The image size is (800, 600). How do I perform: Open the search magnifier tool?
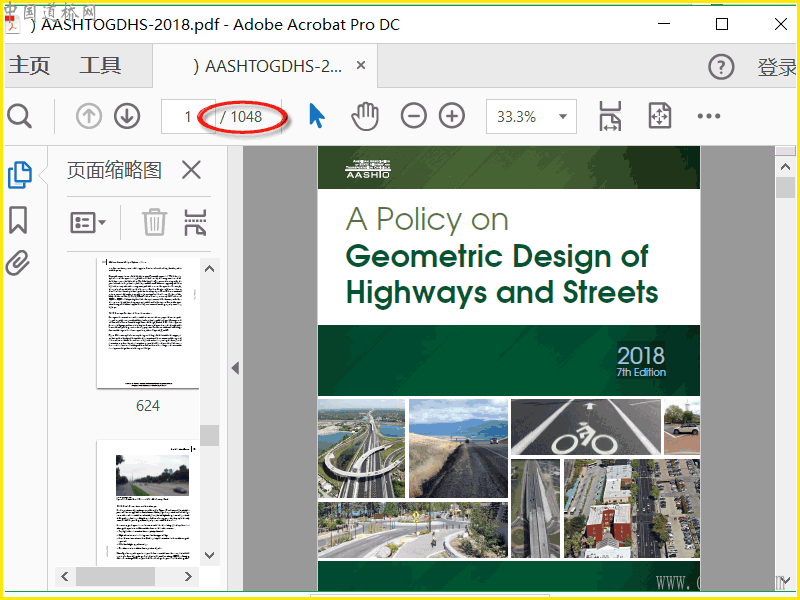(20, 117)
